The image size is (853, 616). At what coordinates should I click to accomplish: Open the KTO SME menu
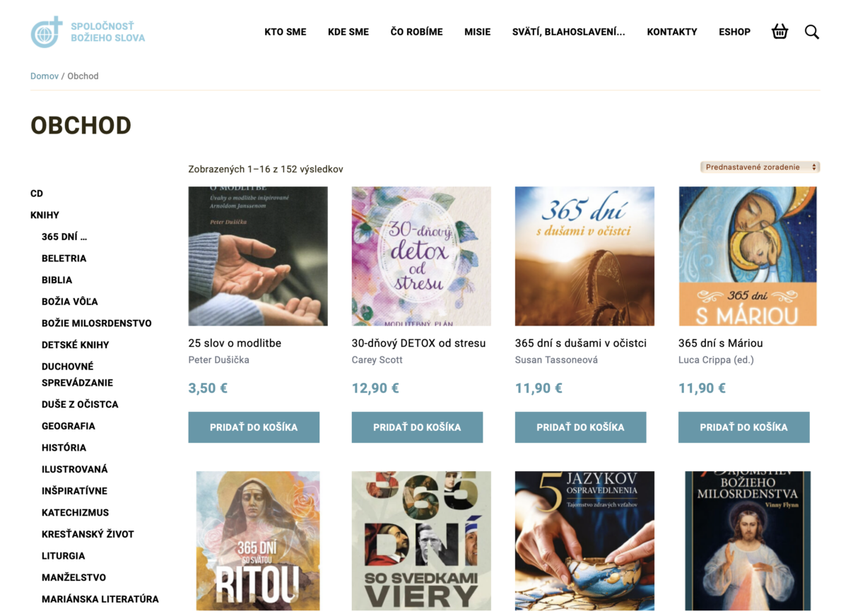point(286,32)
